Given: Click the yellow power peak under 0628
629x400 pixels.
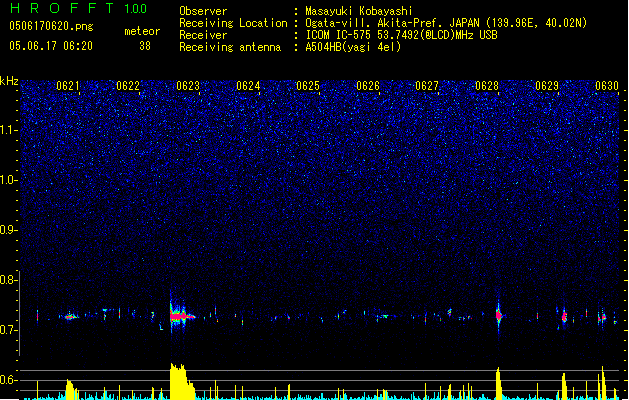Looking at the screenshot, I should 499,383.
